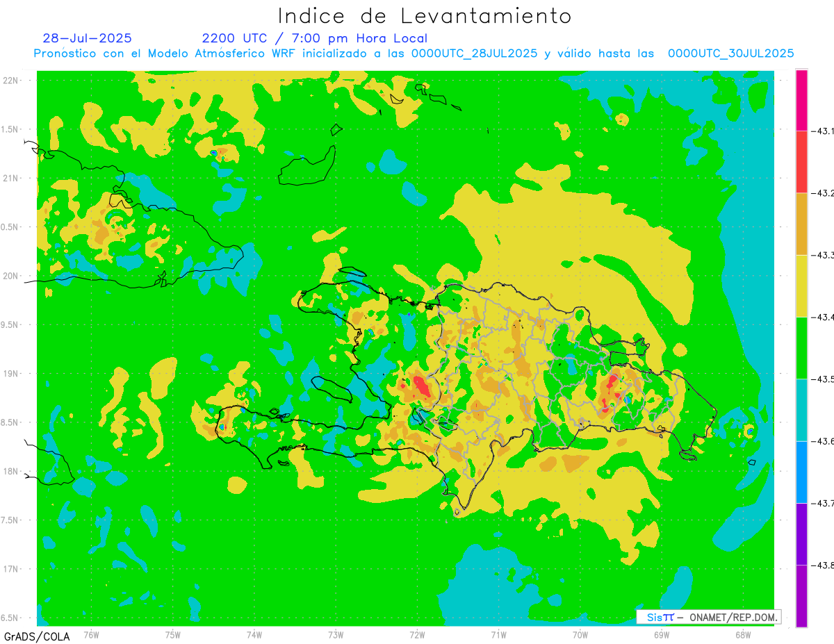Select the red color scale swatch

click(x=801, y=162)
